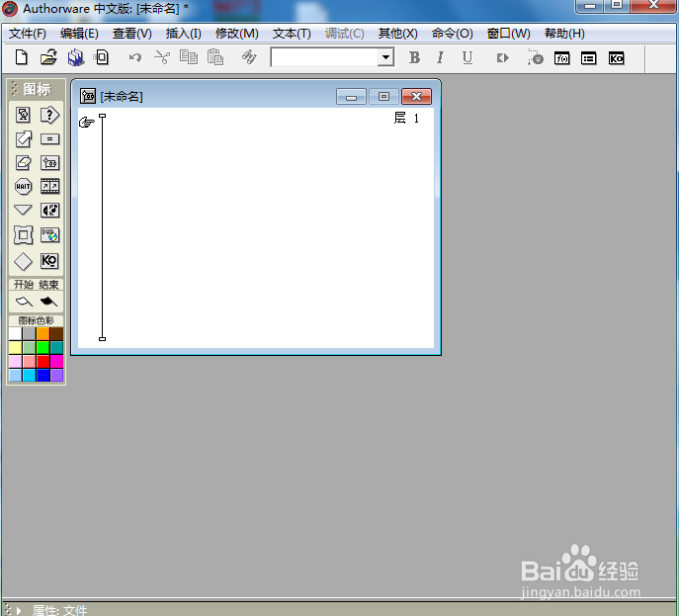
Task: Save all using toolbar disk icon
Action: 76,57
